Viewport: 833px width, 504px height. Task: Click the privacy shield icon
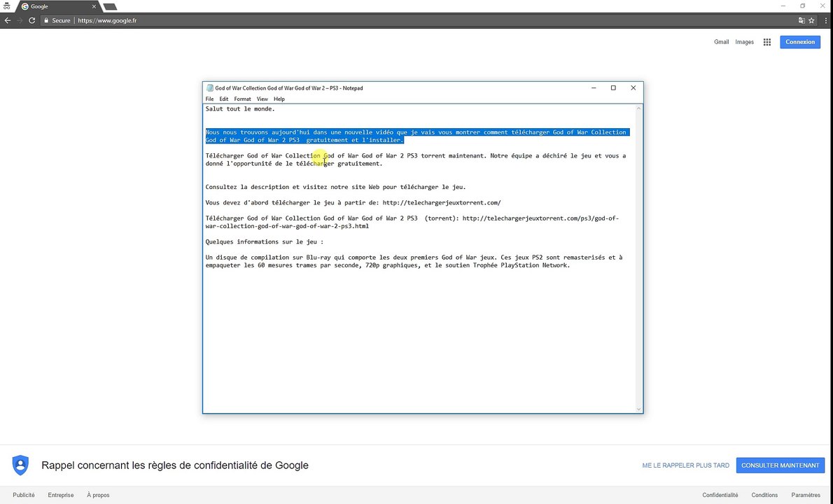(x=20, y=465)
